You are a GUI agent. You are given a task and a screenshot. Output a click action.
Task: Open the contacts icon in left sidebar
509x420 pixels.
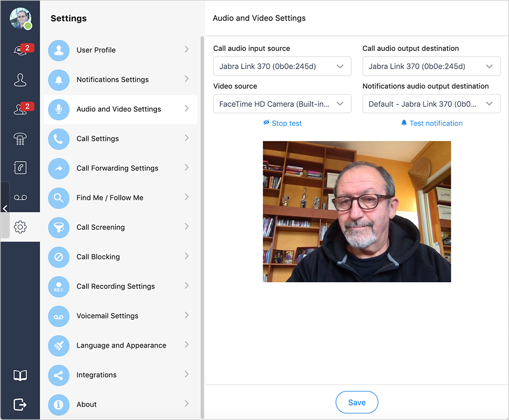pyautogui.click(x=20, y=80)
